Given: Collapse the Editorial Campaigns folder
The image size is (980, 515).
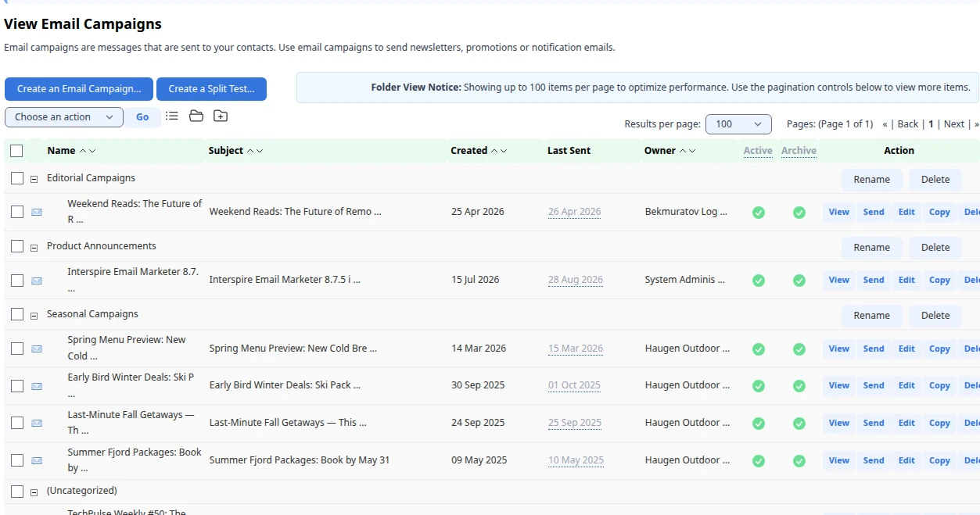Looking at the screenshot, I should pos(34,179).
